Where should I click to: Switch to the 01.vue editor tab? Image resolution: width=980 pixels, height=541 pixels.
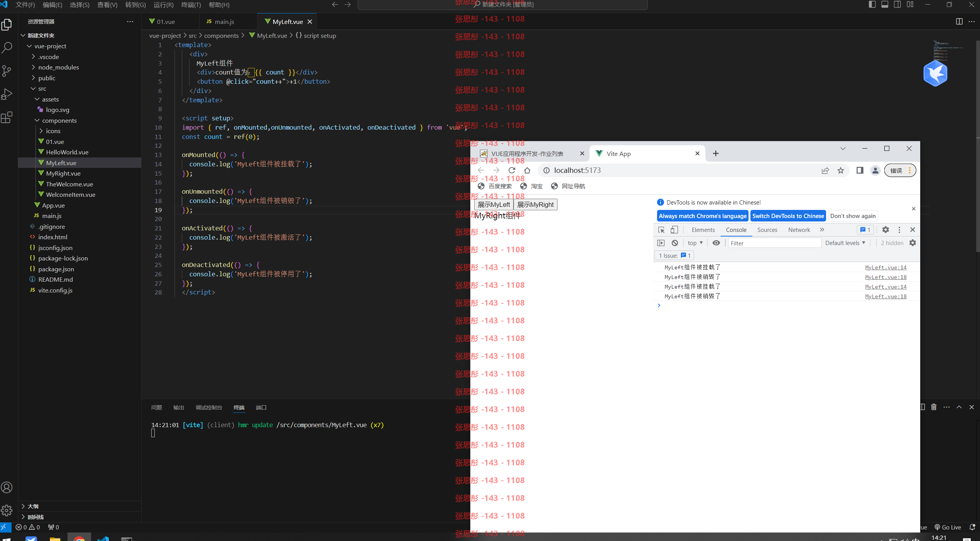[170, 22]
